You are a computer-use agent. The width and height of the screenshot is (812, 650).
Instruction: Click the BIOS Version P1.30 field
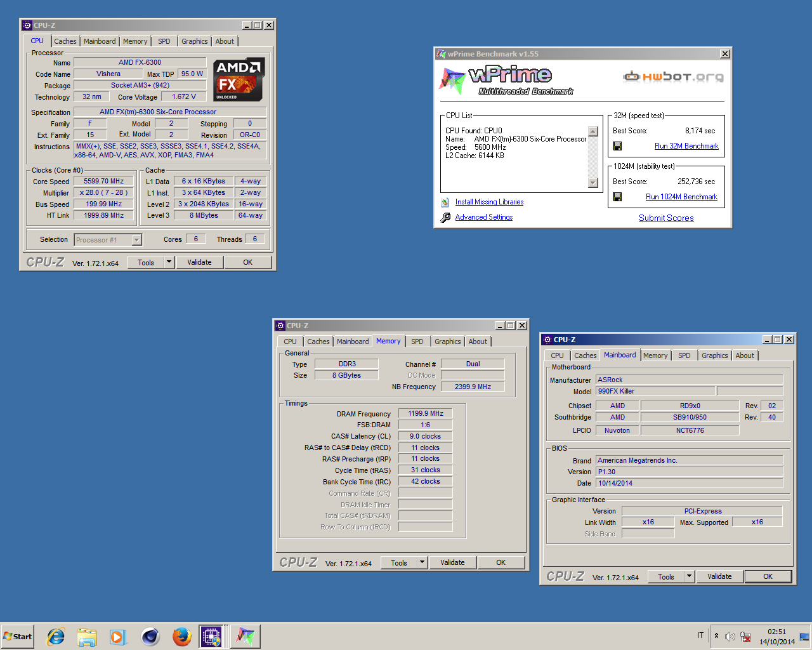[x=689, y=472]
